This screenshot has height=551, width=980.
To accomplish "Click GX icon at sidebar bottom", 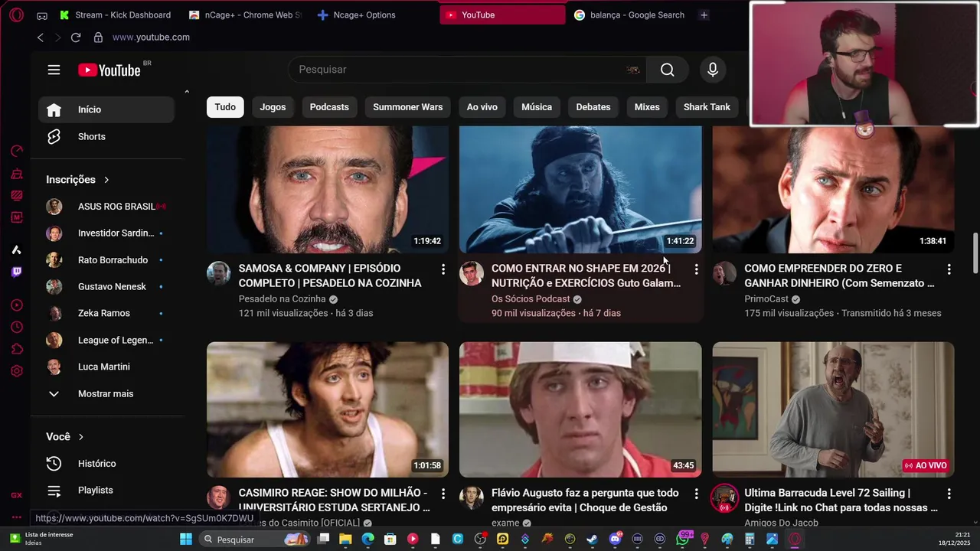I will click(17, 495).
